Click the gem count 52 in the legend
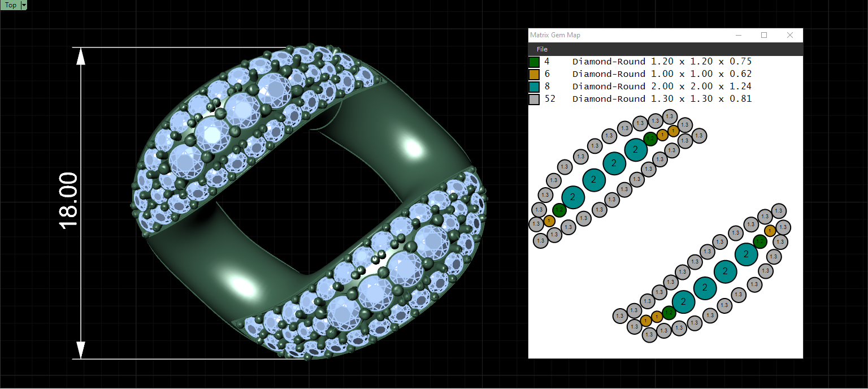The width and height of the screenshot is (868, 389). click(549, 98)
